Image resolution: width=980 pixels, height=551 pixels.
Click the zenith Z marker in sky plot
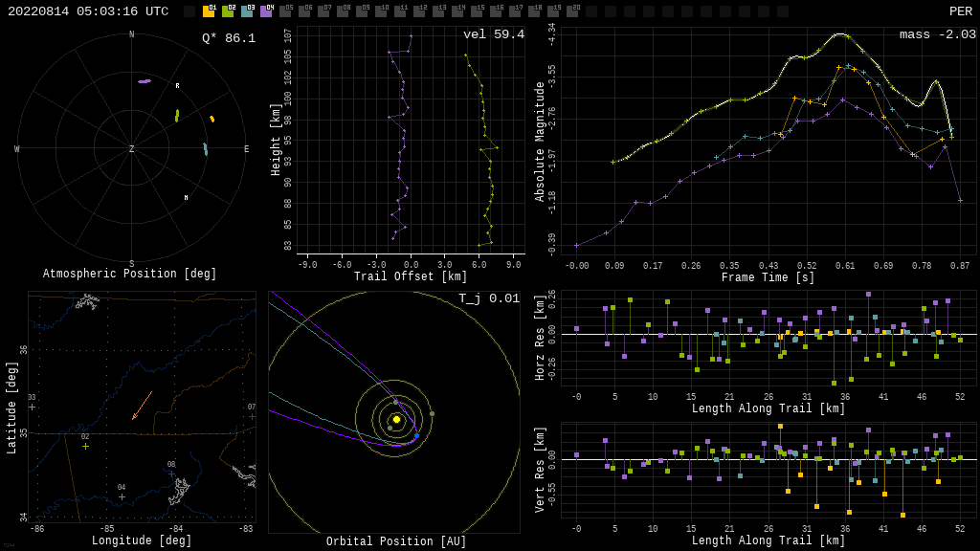click(x=132, y=149)
